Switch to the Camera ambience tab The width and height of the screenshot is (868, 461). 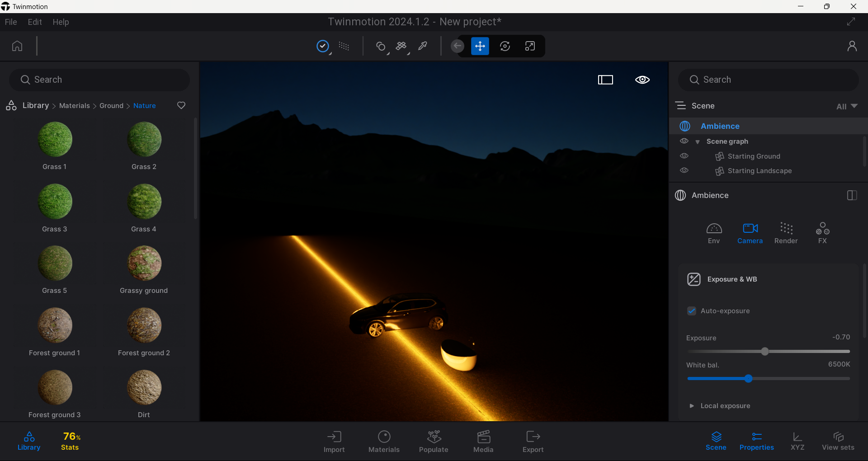[x=750, y=233]
